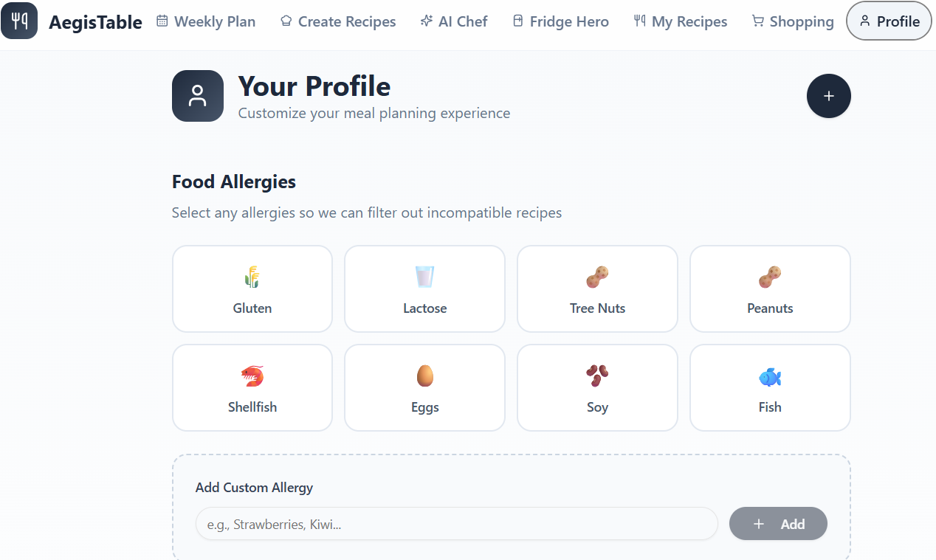Open the Shopping tab
This screenshot has width=936, height=560.
click(793, 21)
